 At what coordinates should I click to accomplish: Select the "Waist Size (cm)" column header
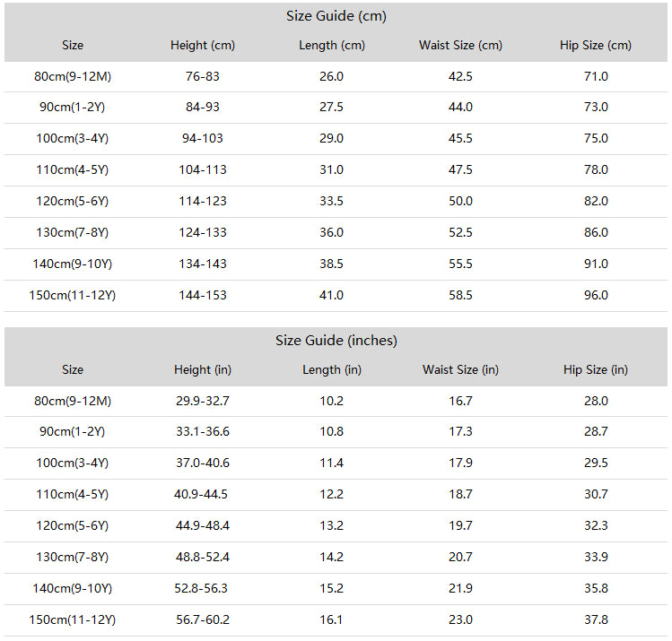pos(460,45)
